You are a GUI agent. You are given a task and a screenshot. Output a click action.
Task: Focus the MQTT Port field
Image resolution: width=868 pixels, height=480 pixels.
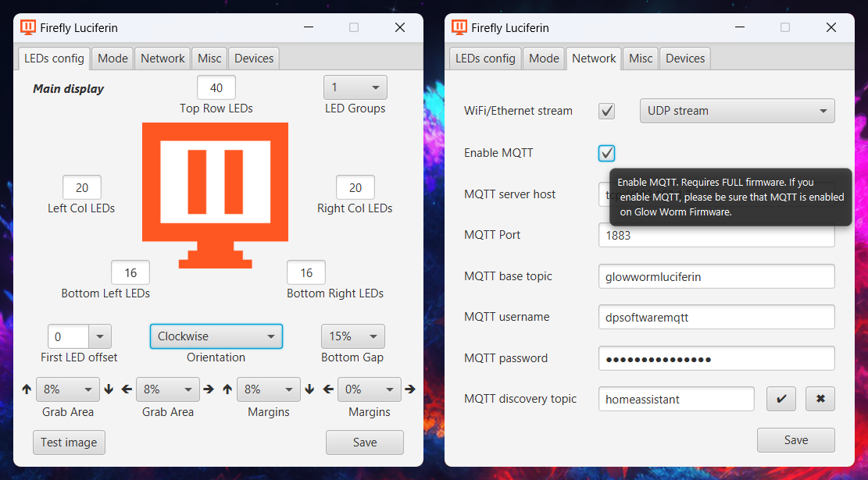pyautogui.click(x=716, y=235)
